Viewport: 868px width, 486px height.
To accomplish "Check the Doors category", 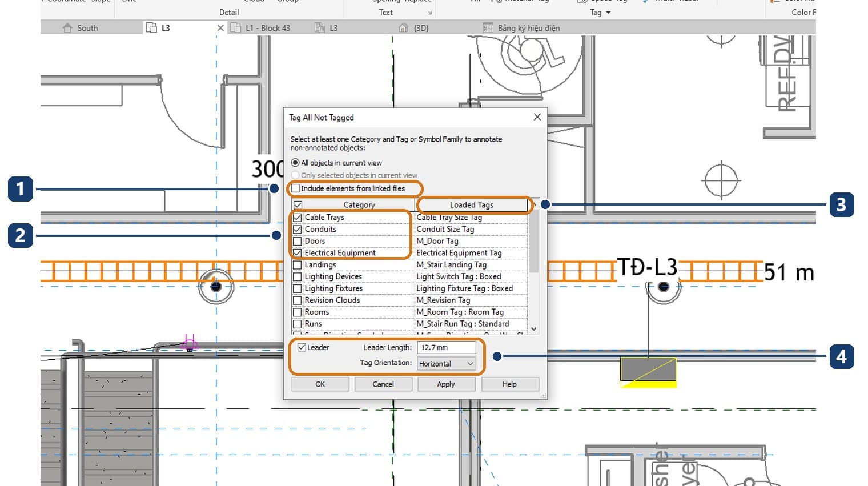I will (x=298, y=241).
